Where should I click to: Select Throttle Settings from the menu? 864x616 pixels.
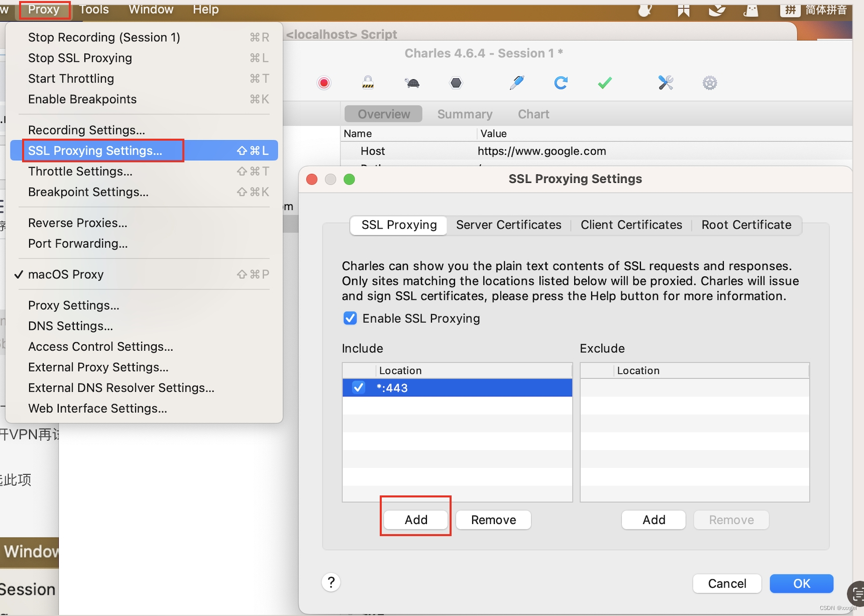coord(80,171)
